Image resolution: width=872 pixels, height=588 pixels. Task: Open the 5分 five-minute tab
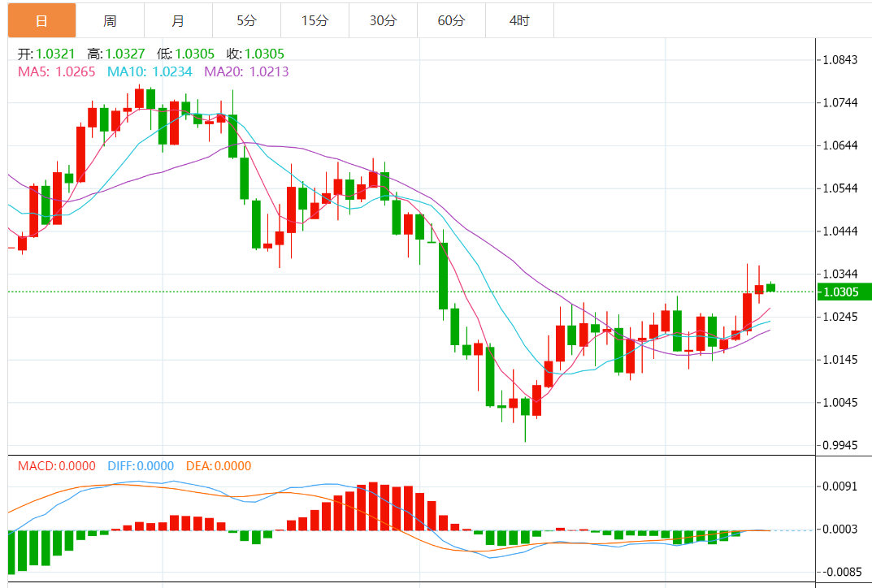[x=246, y=20]
